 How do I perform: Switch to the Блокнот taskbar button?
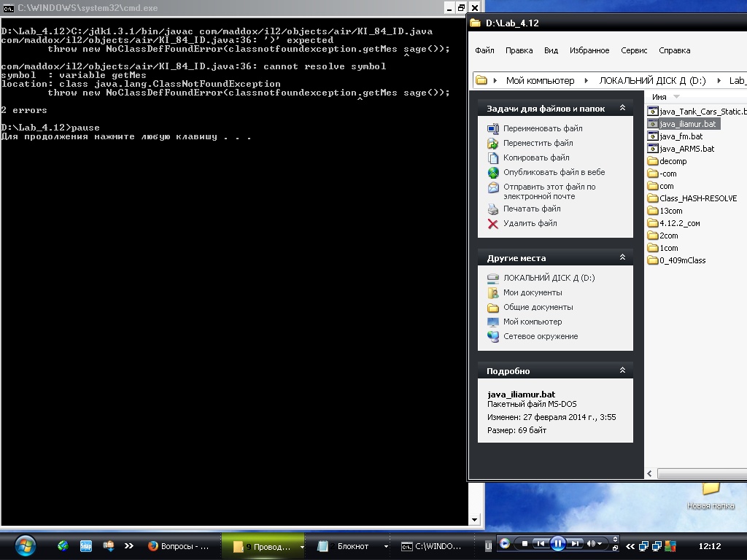coord(344,546)
